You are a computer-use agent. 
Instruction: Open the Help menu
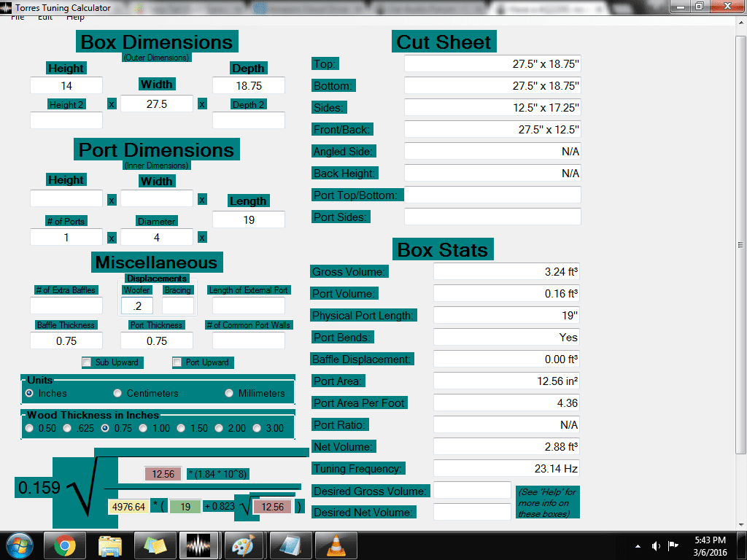coord(75,17)
